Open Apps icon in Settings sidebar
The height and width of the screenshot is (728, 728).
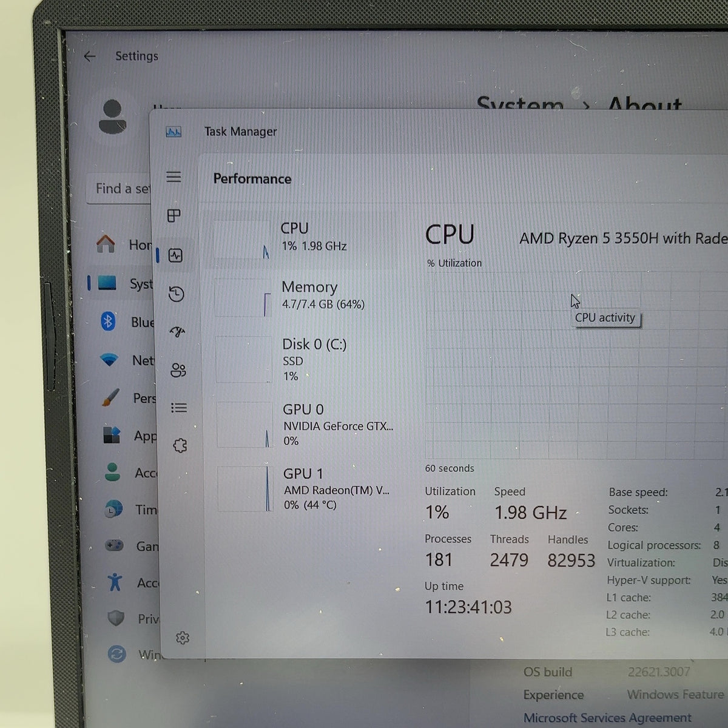111,435
